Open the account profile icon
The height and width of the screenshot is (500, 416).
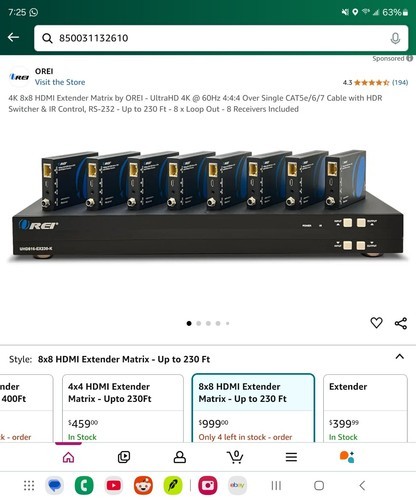coord(180,457)
